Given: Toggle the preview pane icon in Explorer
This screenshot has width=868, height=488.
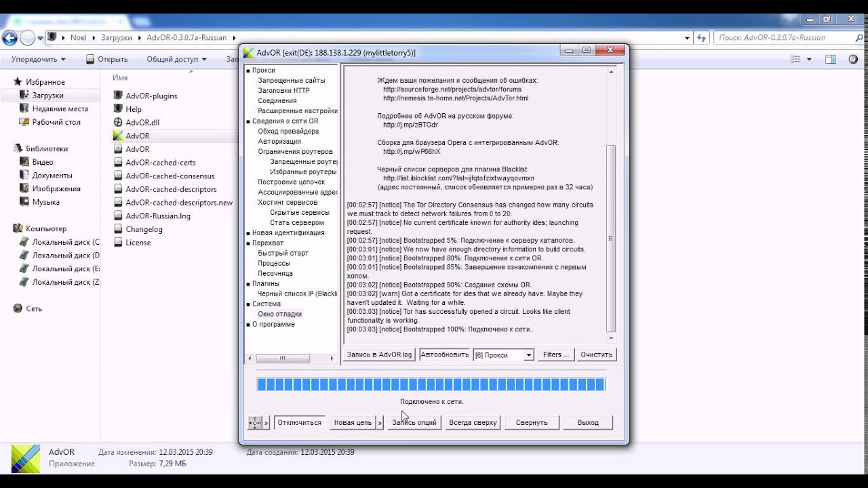Looking at the screenshot, I should click(x=830, y=60).
